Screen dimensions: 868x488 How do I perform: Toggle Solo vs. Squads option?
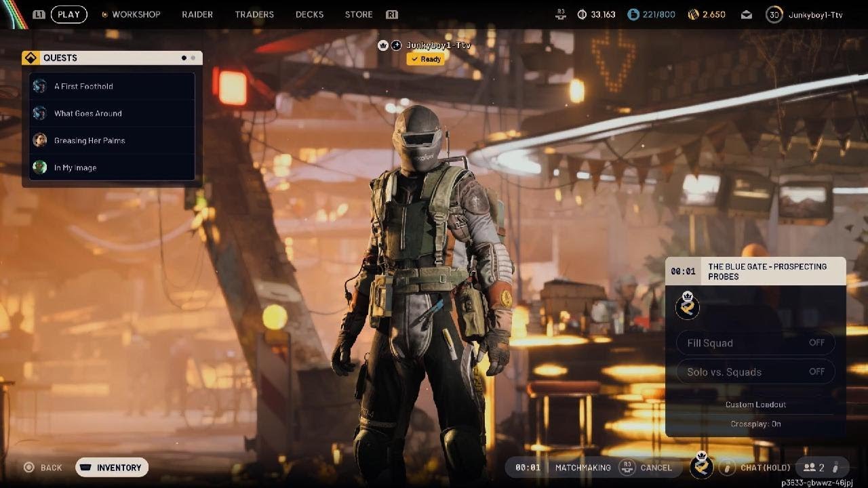755,371
